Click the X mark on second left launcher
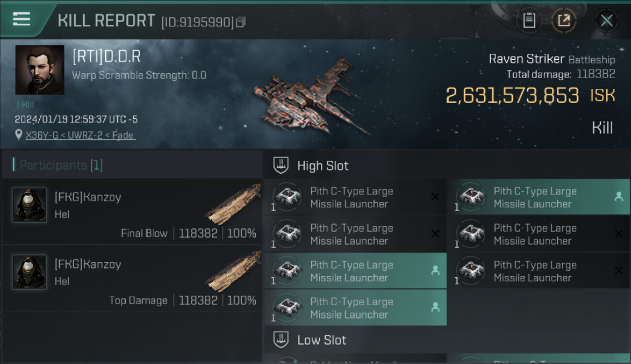Image resolution: width=631 pixels, height=364 pixels. pyautogui.click(x=435, y=234)
